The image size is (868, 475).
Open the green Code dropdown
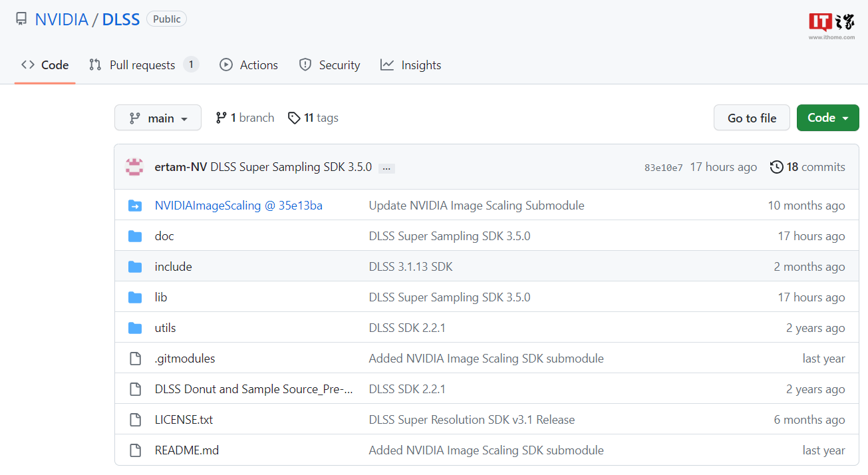tap(827, 117)
